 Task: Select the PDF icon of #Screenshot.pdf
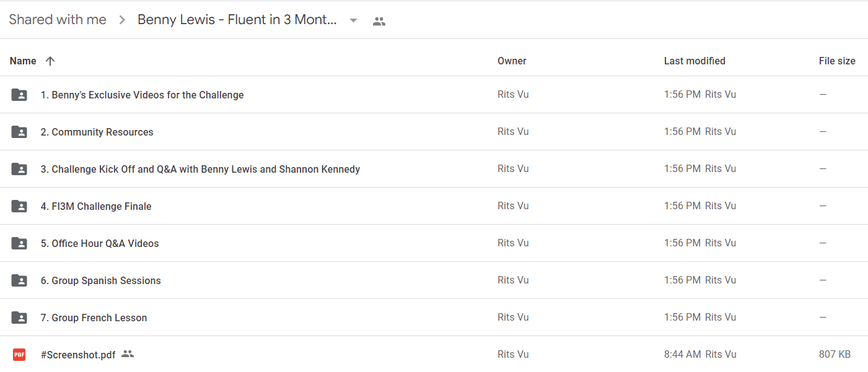click(x=19, y=355)
